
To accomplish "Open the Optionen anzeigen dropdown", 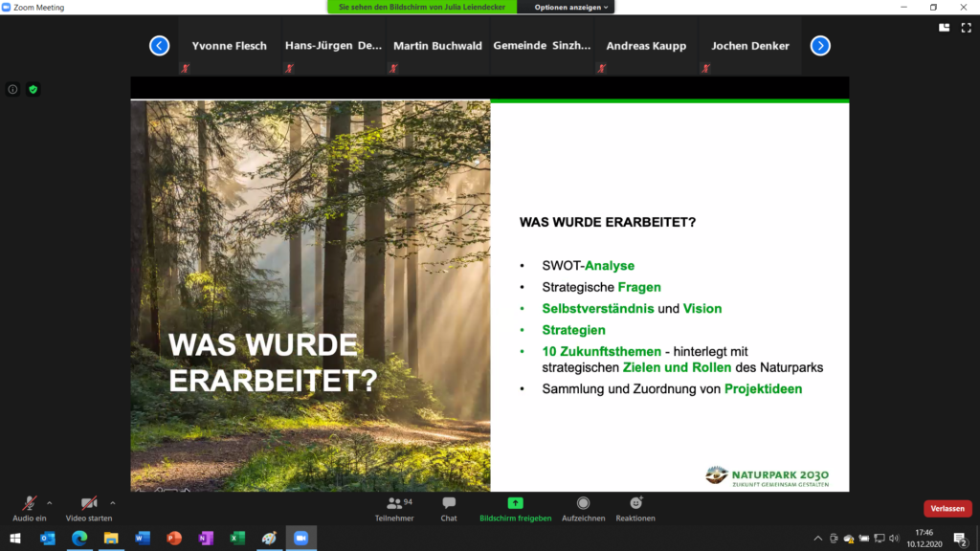I will tap(565, 7).
